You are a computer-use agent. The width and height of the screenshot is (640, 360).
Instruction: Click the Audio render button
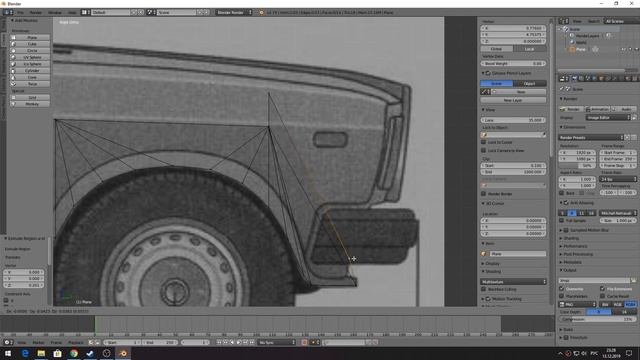point(623,109)
